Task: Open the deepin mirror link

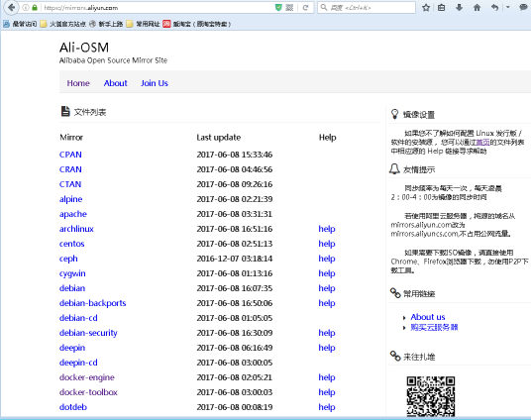Action: 72,348
